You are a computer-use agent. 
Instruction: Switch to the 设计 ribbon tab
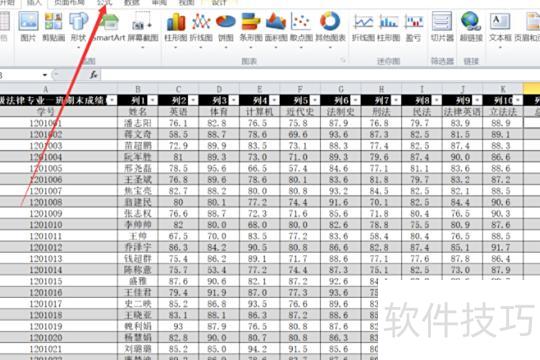(x=219, y=3)
